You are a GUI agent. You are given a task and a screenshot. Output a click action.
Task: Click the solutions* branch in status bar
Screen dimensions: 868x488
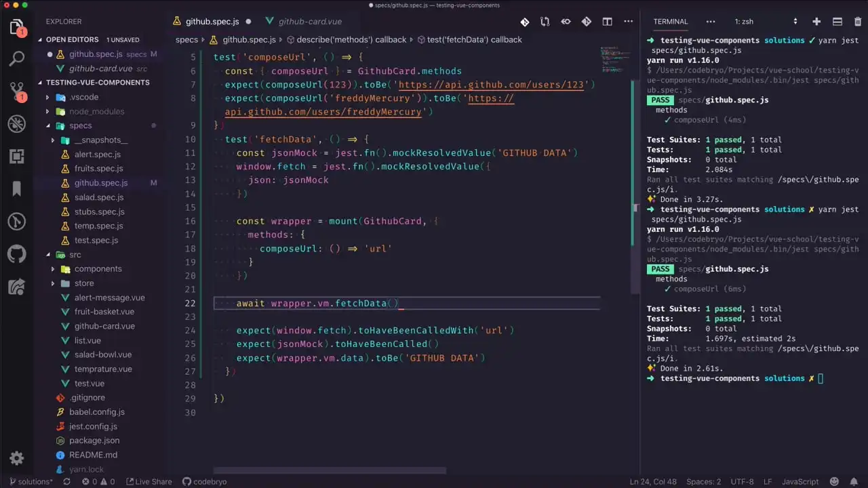tap(31, 482)
